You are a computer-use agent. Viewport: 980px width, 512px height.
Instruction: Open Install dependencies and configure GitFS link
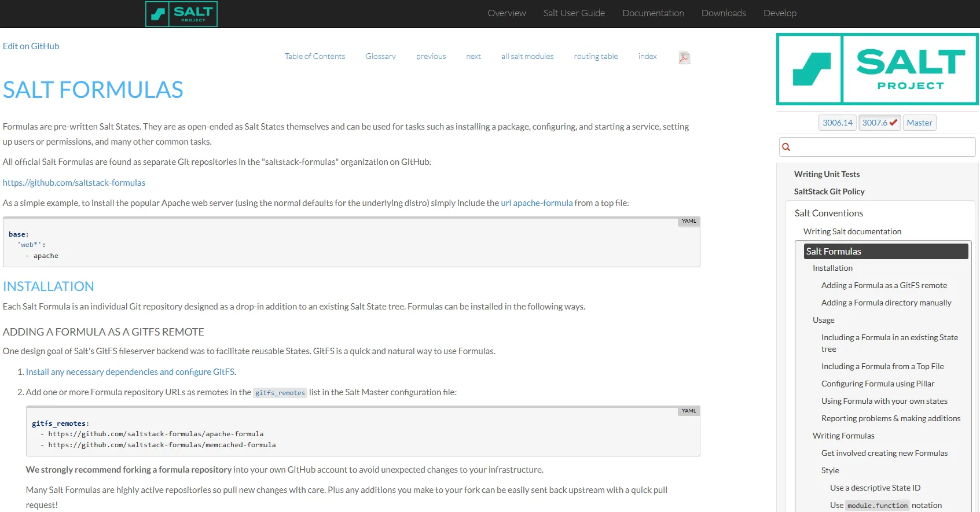pyautogui.click(x=130, y=372)
